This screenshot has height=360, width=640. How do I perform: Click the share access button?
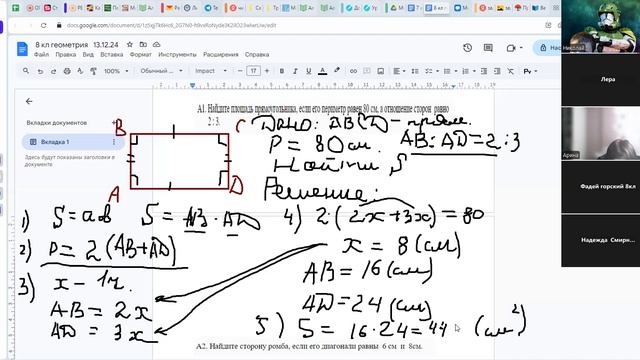coord(548,48)
